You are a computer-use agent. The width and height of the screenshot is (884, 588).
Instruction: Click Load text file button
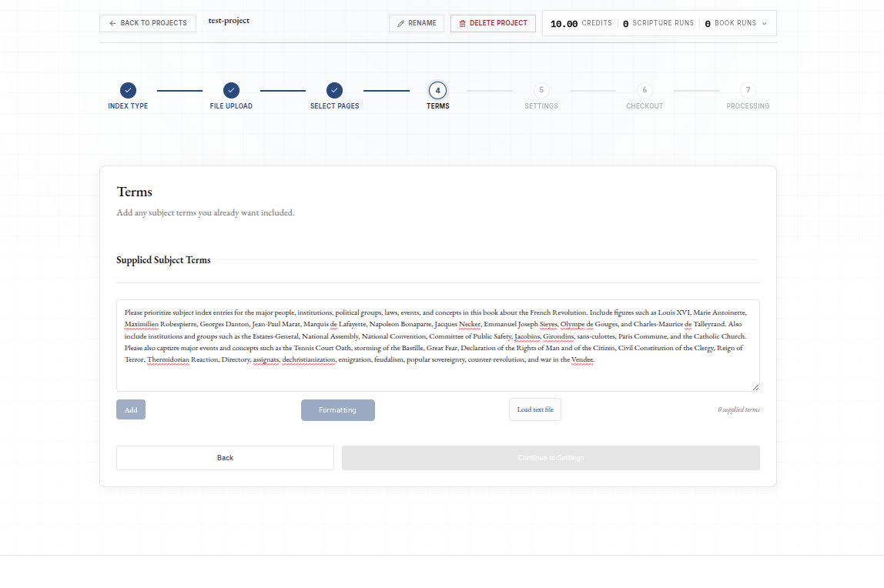pos(535,409)
